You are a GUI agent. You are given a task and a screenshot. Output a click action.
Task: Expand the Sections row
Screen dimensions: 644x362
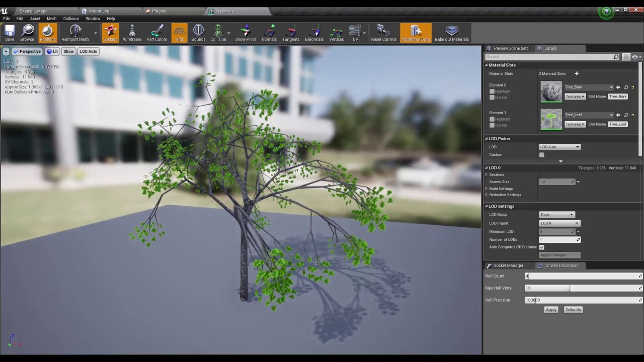click(487, 174)
